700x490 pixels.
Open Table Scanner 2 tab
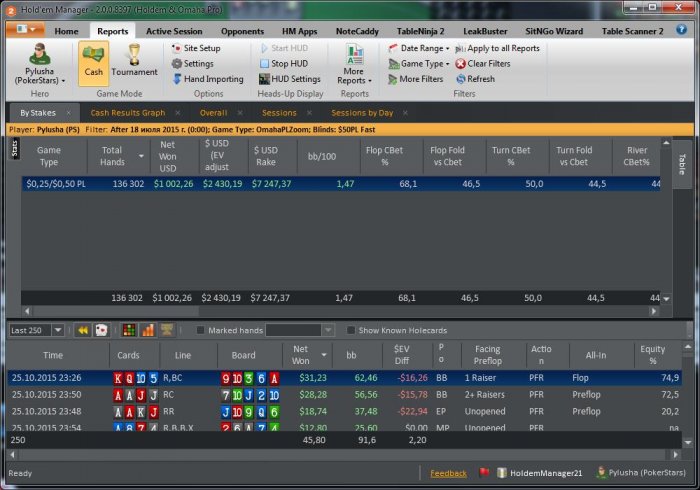(x=632, y=31)
